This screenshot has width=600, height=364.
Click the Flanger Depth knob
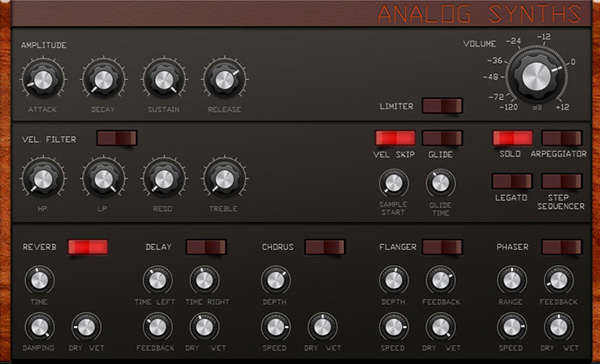tap(394, 281)
